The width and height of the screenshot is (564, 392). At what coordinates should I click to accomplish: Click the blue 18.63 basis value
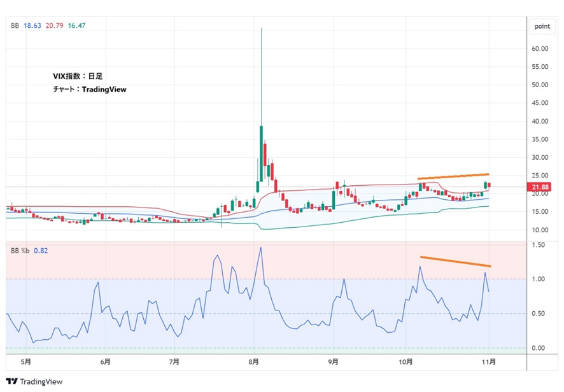32,25
